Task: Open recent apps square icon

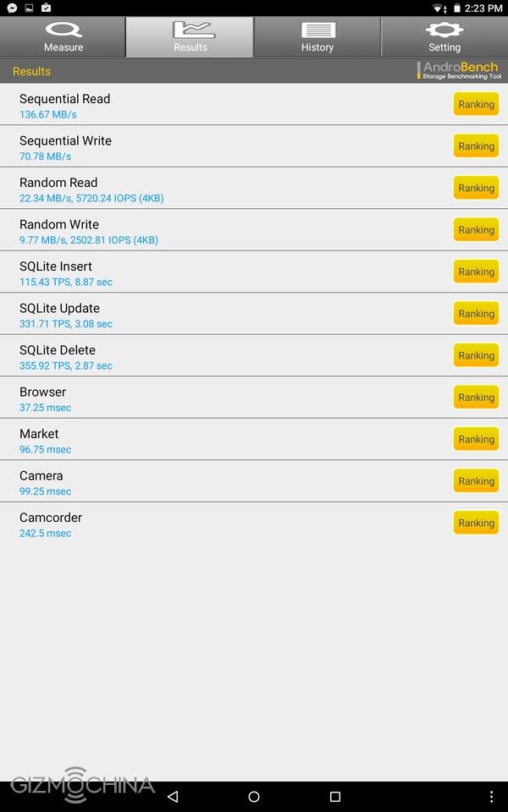Action: click(334, 796)
